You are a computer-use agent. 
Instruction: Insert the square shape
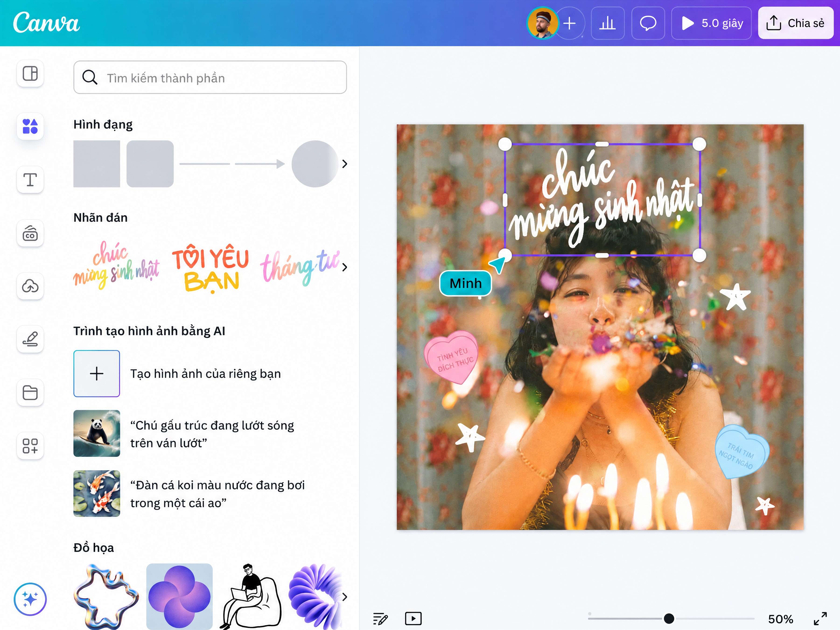click(97, 164)
